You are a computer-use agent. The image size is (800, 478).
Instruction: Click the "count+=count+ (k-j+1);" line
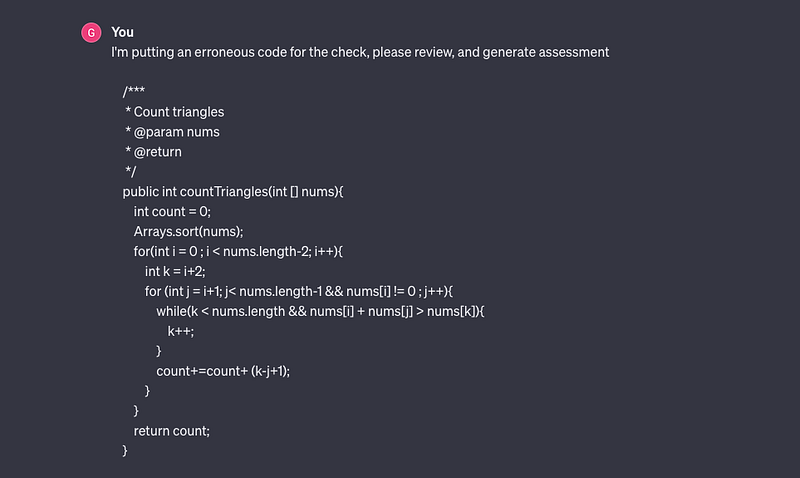223,371
